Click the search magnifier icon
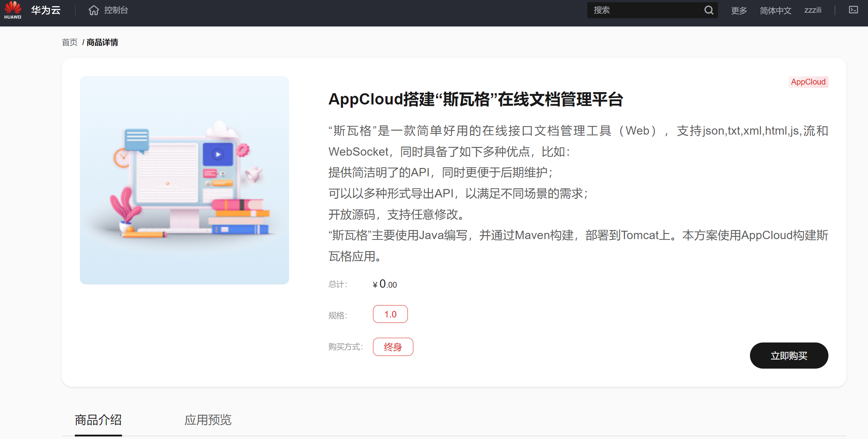 [709, 10]
